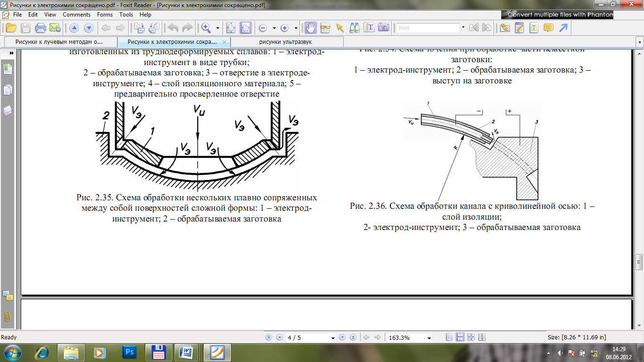The image size is (644, 362).
Task: Click the Convert multiple files with Phantom banner
Action: pyautogui.click(x=556, y=15)
